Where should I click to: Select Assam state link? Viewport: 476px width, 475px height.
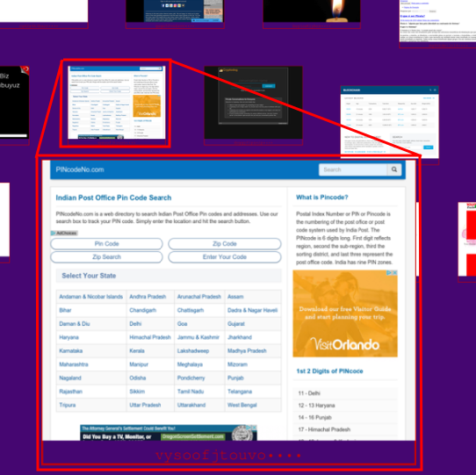click(x=235, y=297)
